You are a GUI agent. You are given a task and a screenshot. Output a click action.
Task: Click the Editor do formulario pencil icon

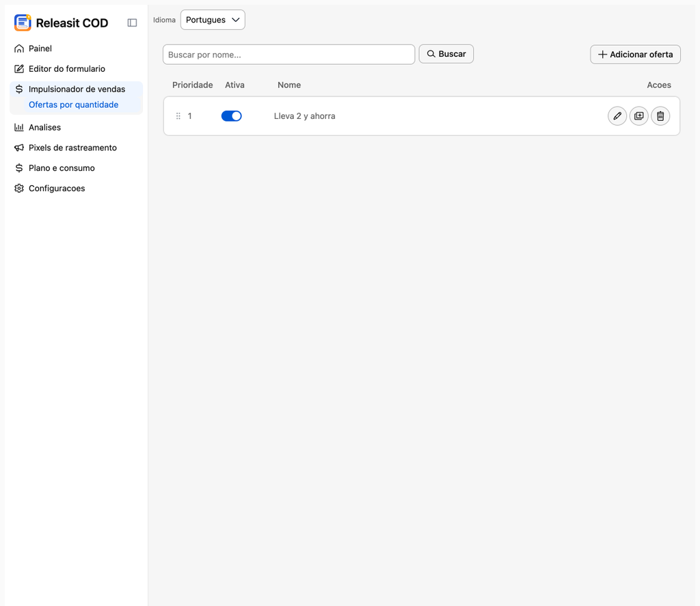[x=18, y=69]
